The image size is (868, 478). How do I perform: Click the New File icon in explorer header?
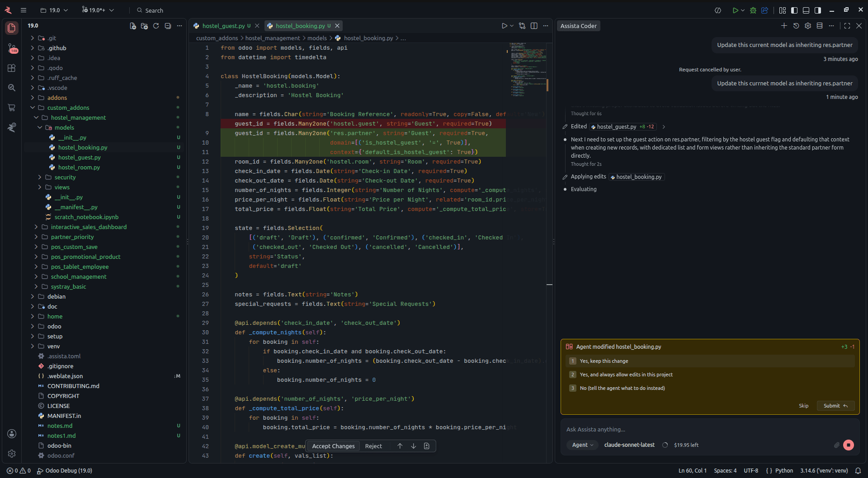pos(133,26)
